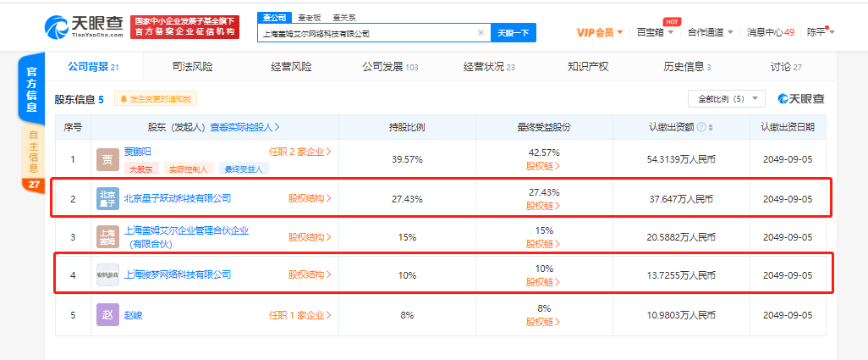
Task: Clear the search box with the X icon
Action: tap(481, 33)
